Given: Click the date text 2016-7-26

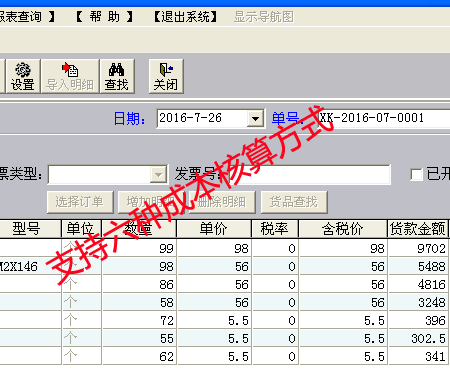Looking at the screenshot, I should pyautogui.click(x=190, y=118).
